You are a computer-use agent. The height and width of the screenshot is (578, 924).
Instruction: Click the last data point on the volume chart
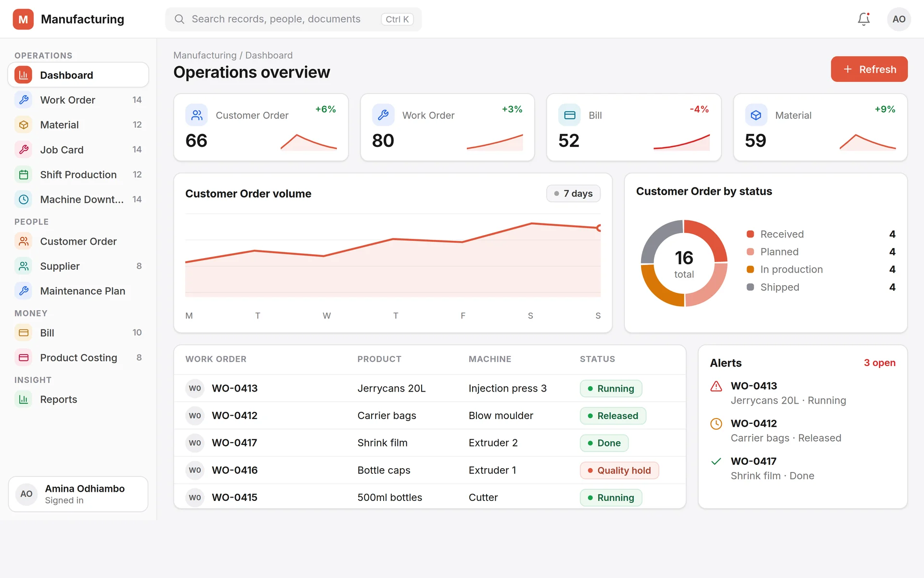point(599,228)
